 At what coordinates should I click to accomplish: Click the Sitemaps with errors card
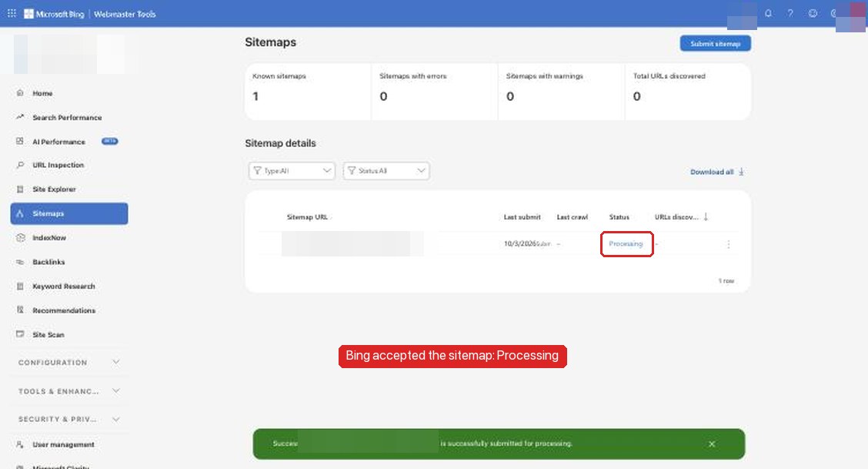435,92
